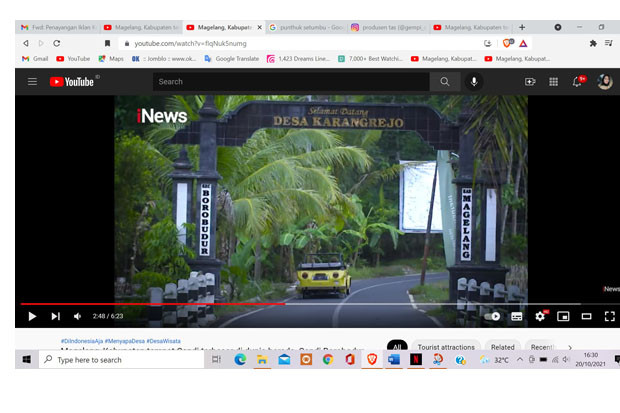Toggle subtitles closed captions button
Screen dimensions: 620x413
pos(516,316)
